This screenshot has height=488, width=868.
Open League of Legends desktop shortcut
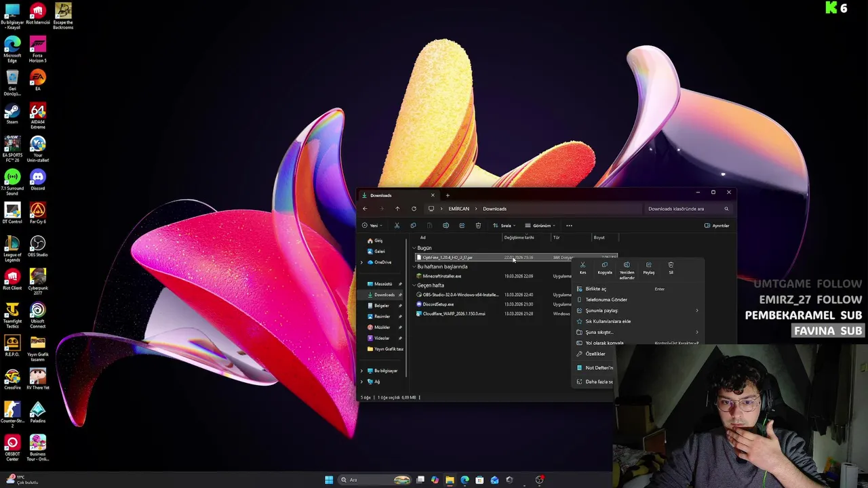click(12, 248)
